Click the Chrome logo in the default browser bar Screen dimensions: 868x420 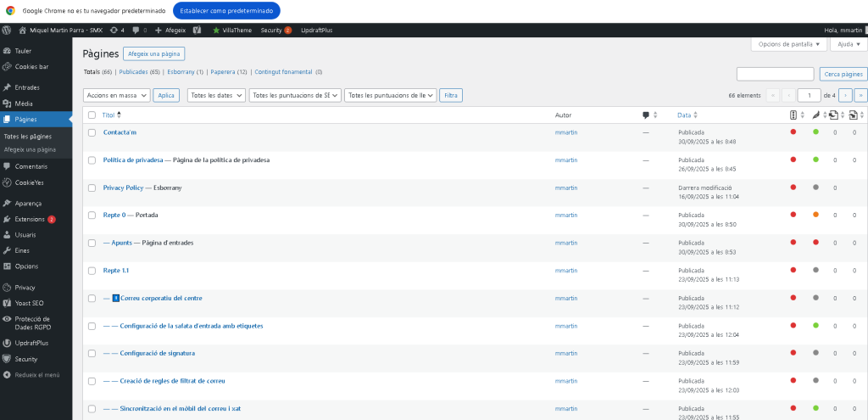click(x=10, y=10)
